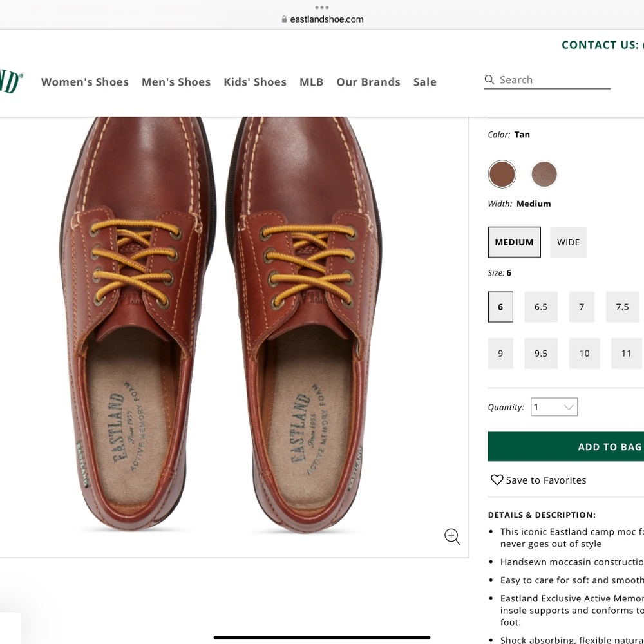Open the Quantity dropdown

pyautogui.click(x=554, y=407)
